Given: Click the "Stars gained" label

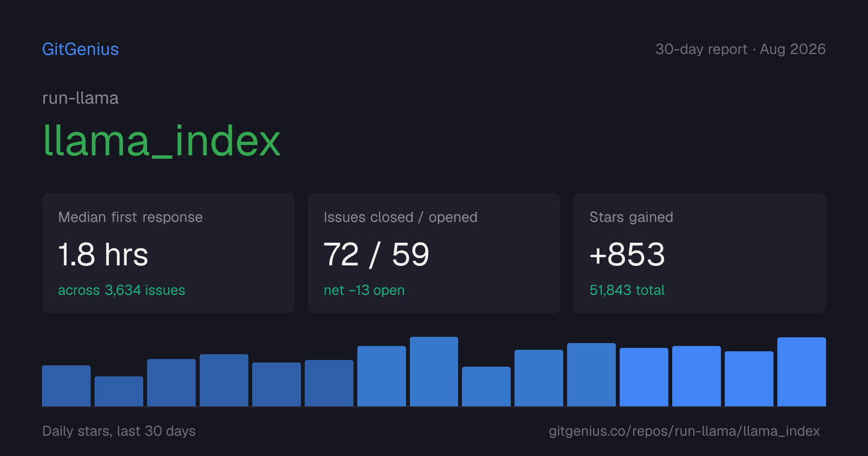Looking at the screenshot, I should click(631, 217).
